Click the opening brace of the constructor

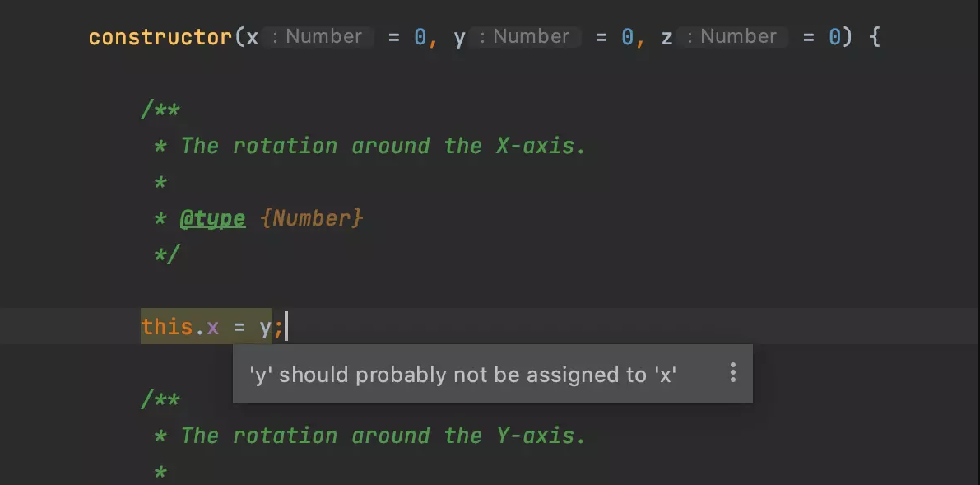(875, 36)
